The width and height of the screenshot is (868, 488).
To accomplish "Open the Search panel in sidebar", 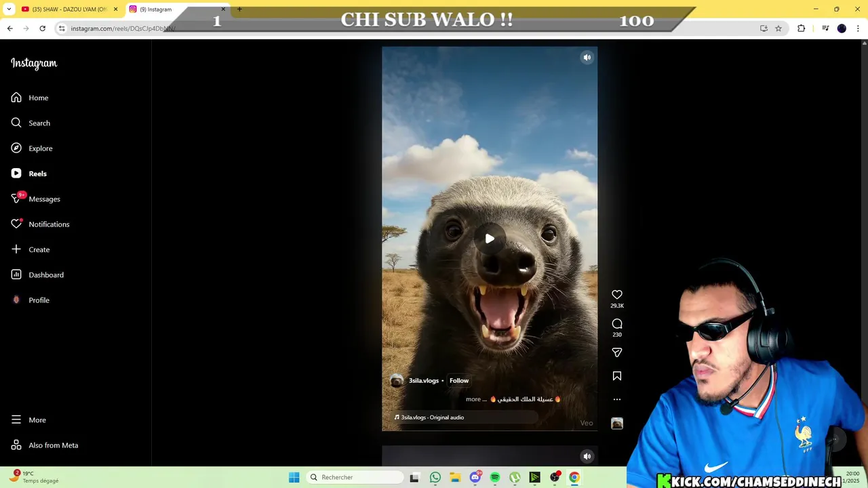I will [31, 123].
